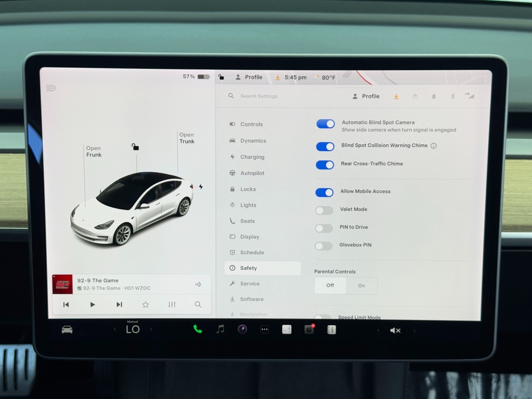
Task: Decrease temperature with left chevron arrow
Action: coord(115,329)
